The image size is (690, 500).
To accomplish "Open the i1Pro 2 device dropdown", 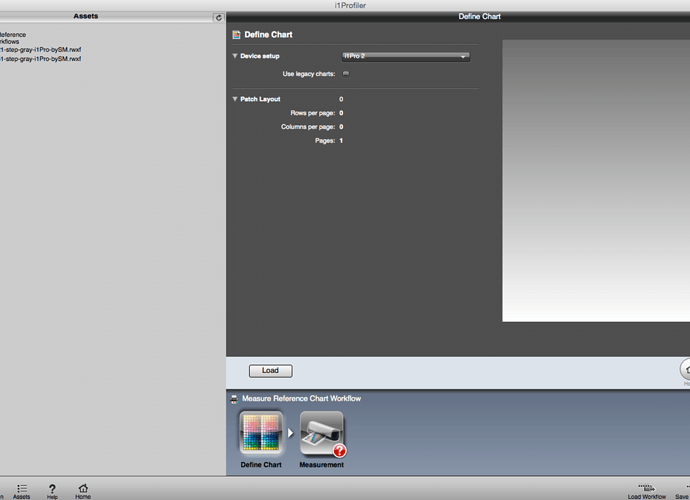I will (x=406, y=56).
